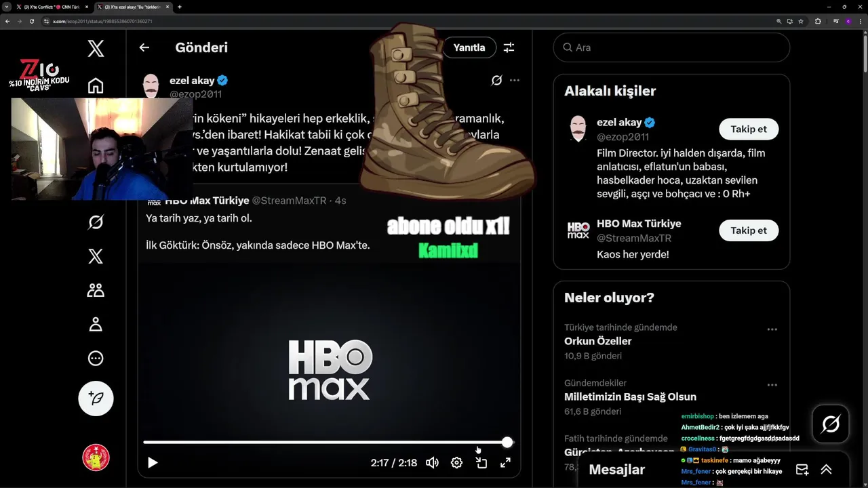Open the X logo at top of sidebar

tap(96, 48)
